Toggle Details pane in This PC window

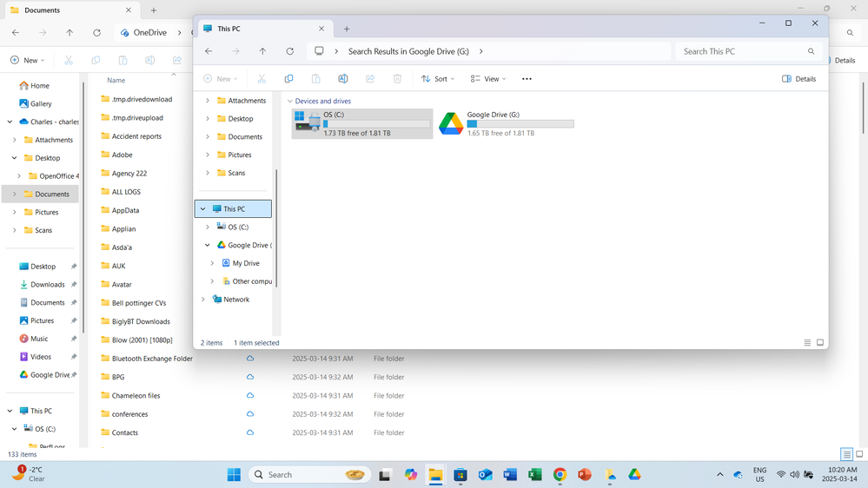798,78
